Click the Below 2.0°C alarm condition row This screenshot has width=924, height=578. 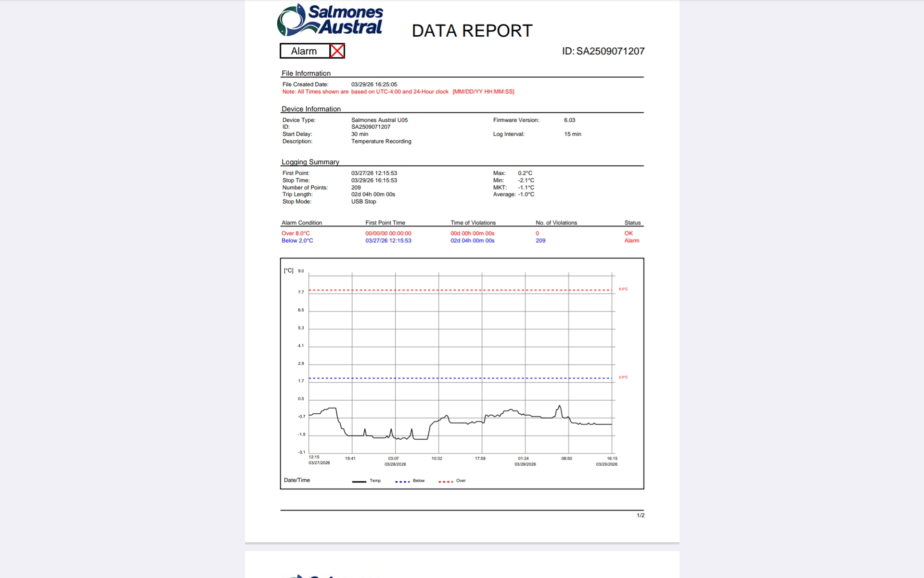(x=297, y=240)
